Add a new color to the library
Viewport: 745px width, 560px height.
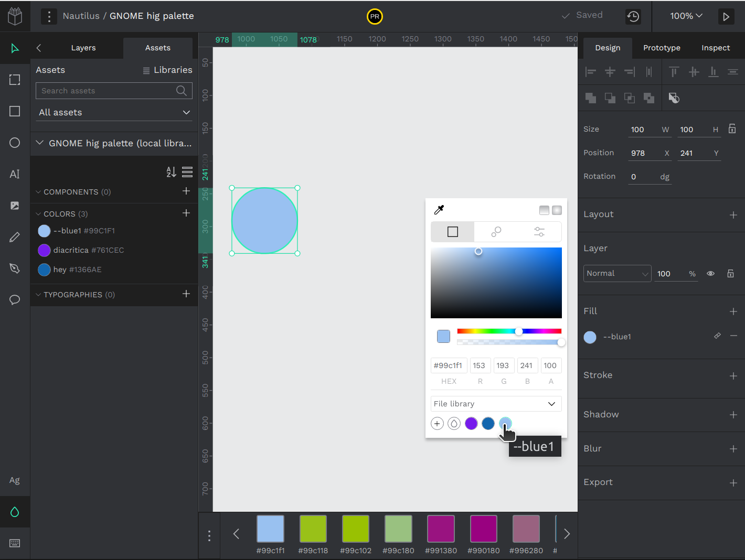(x=186, y=213)
